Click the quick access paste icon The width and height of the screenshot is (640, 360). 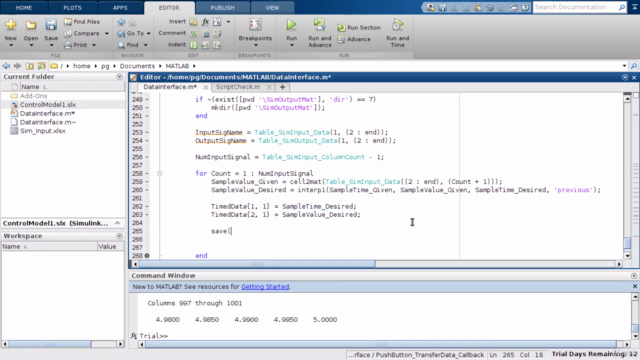click(478, 7)
